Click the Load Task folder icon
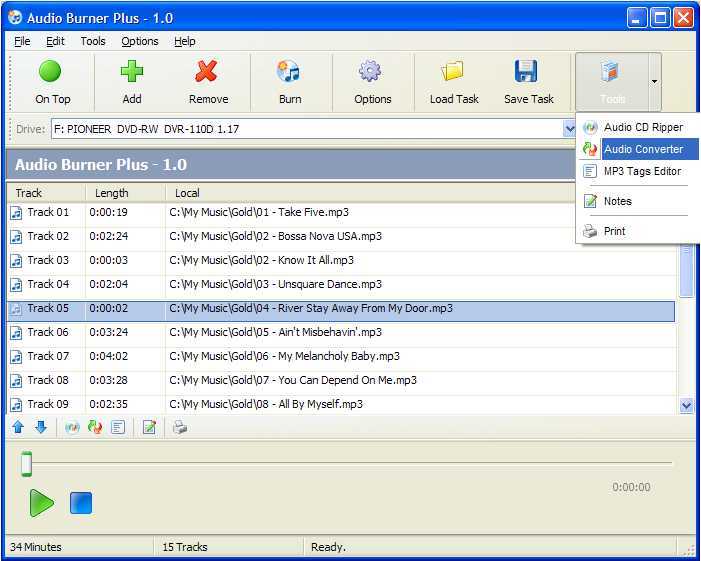This screenshot has height=561, width=701. 452,72
